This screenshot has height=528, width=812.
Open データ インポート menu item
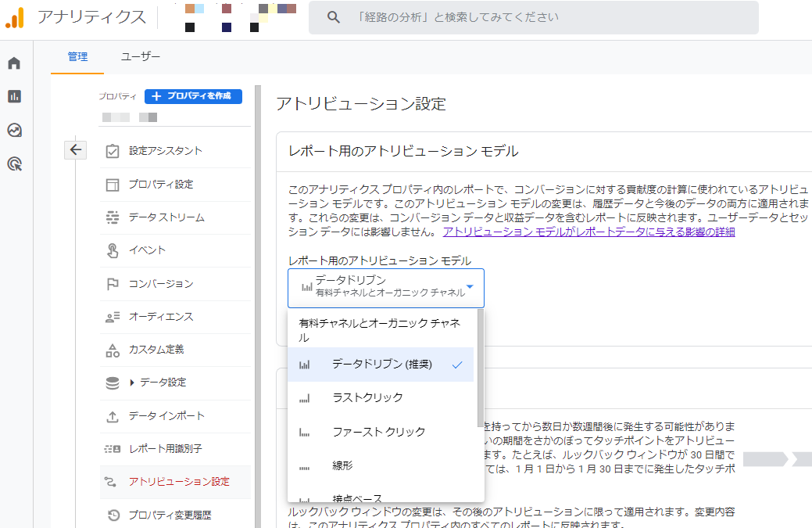[175, 416]
